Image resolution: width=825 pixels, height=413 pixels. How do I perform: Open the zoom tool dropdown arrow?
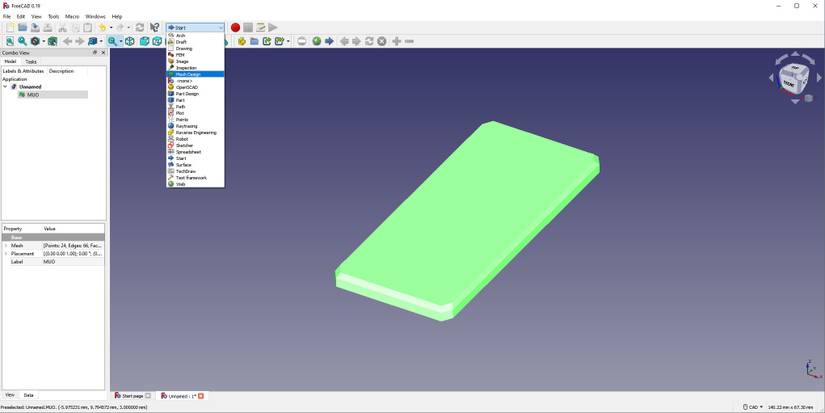pos(120,41)
